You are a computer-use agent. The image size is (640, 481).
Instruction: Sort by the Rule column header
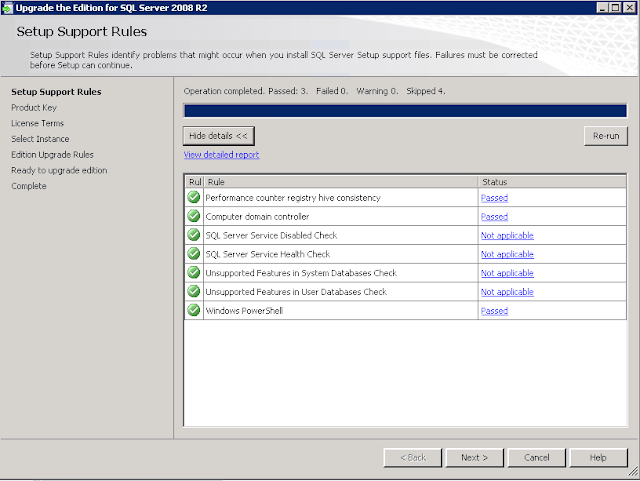click(x=341, y=182)
